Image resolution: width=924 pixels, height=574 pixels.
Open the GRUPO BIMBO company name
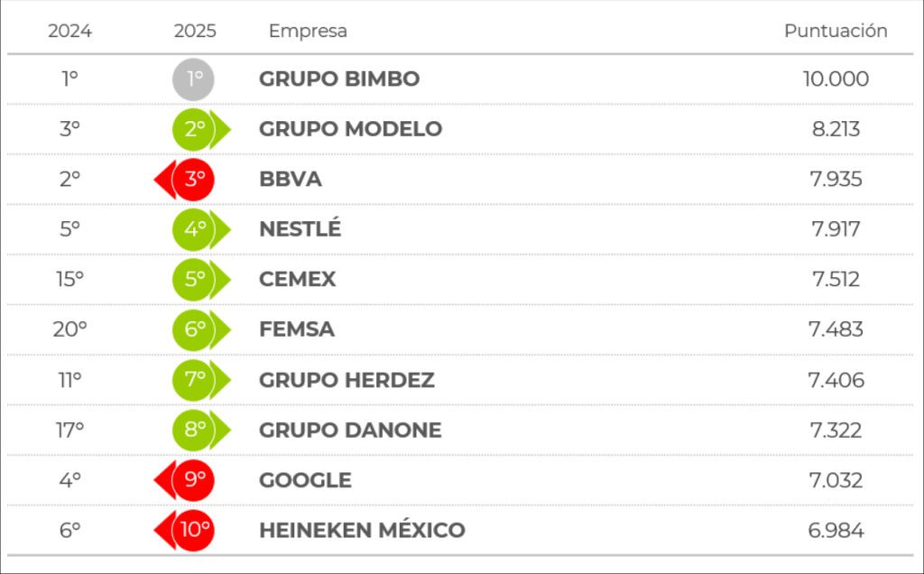tap(339, 79)
